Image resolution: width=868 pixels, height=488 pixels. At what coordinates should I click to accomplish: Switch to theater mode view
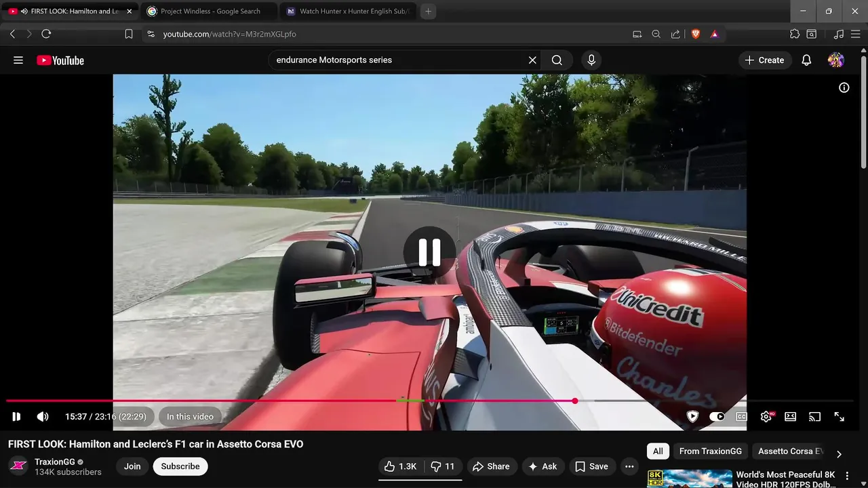(790, 417)
